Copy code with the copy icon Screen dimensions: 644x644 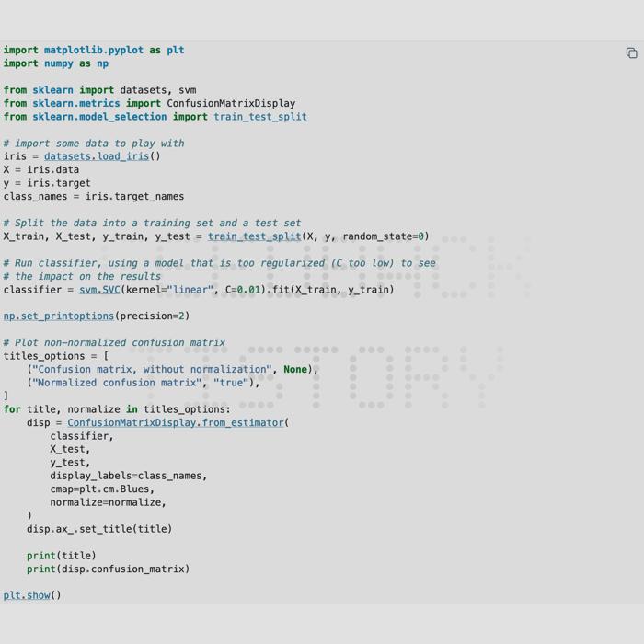point(632,52)
